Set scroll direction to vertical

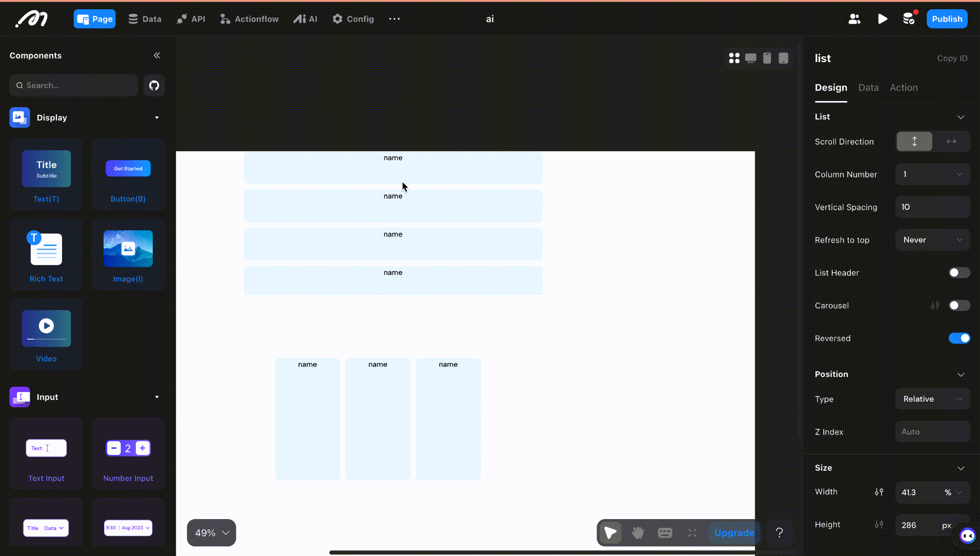click(x=914, y=142)
